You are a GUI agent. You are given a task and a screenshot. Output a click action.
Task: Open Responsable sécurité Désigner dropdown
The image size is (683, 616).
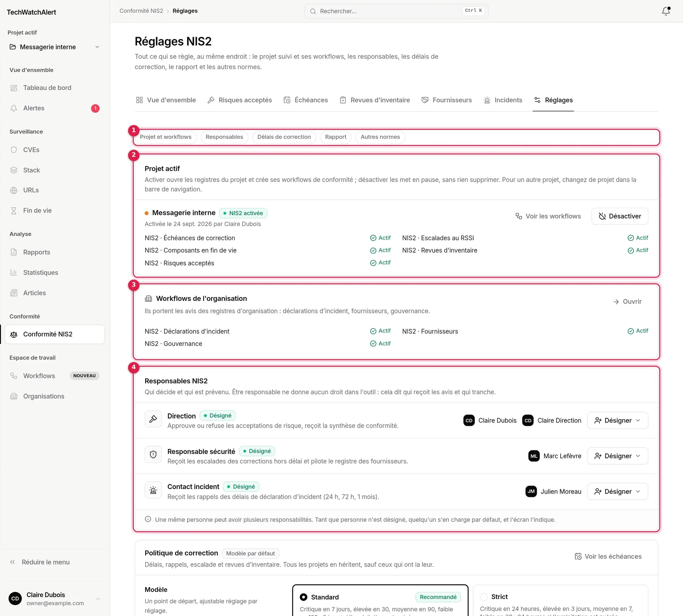tap(618, 456)
